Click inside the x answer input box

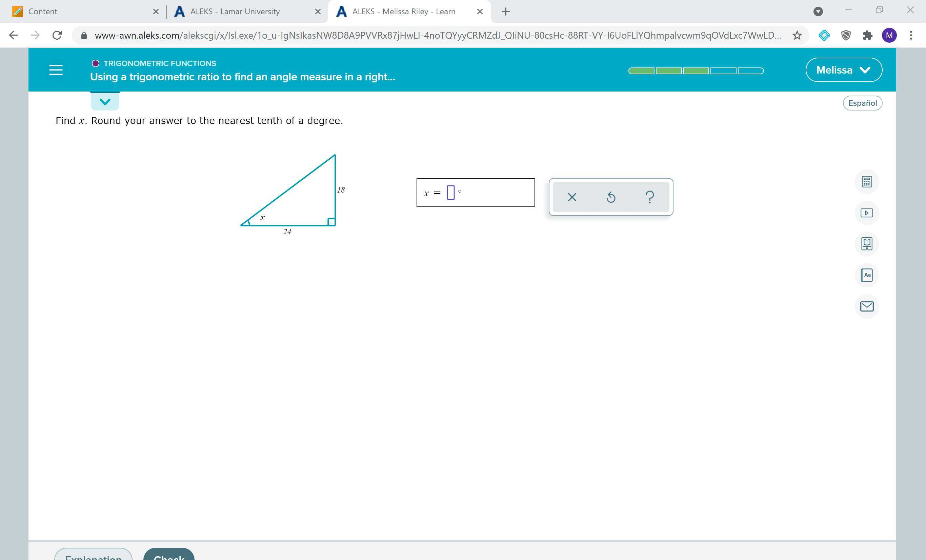tap(450, 193)
